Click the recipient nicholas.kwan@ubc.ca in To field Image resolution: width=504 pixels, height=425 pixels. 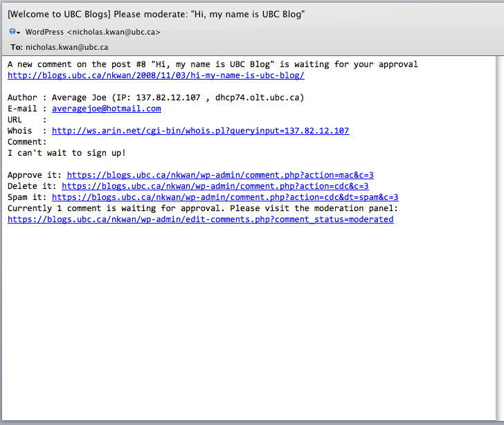(67, 47)
